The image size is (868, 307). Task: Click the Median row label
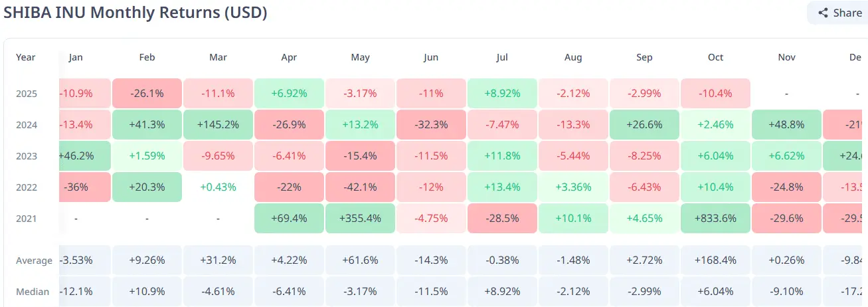pos(33,292)
